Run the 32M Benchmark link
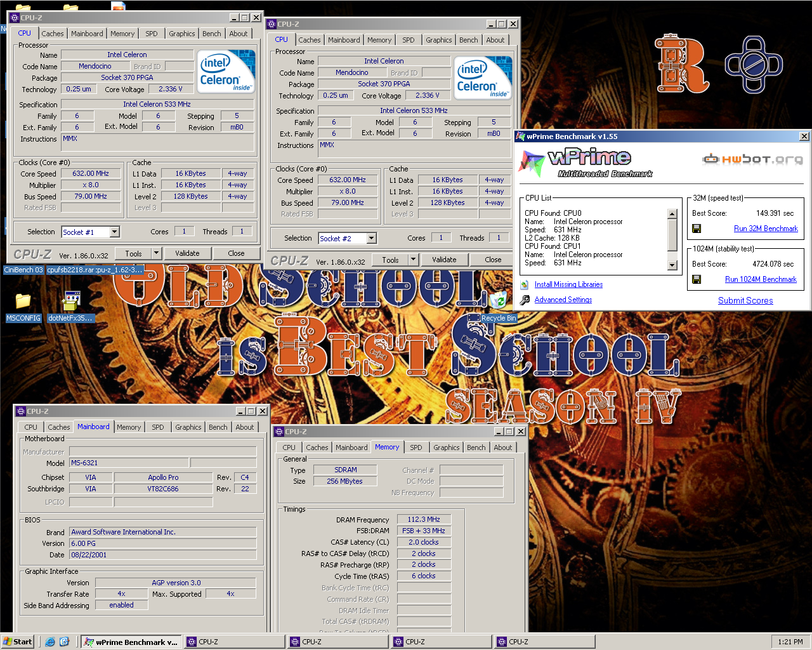Viewport: 812px width, 650px height. pyautogui.click(x=766, y=229)
